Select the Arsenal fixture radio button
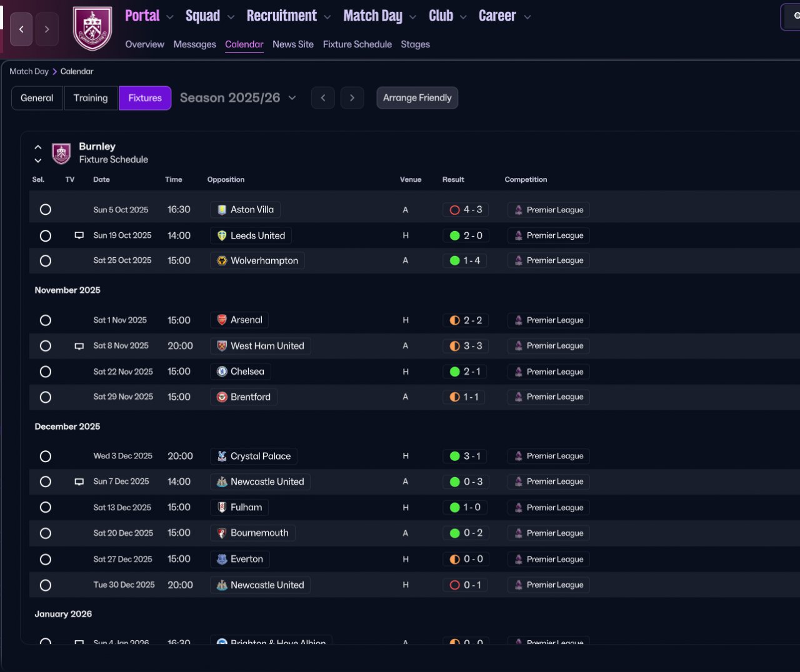 click(x=46, y=320)
